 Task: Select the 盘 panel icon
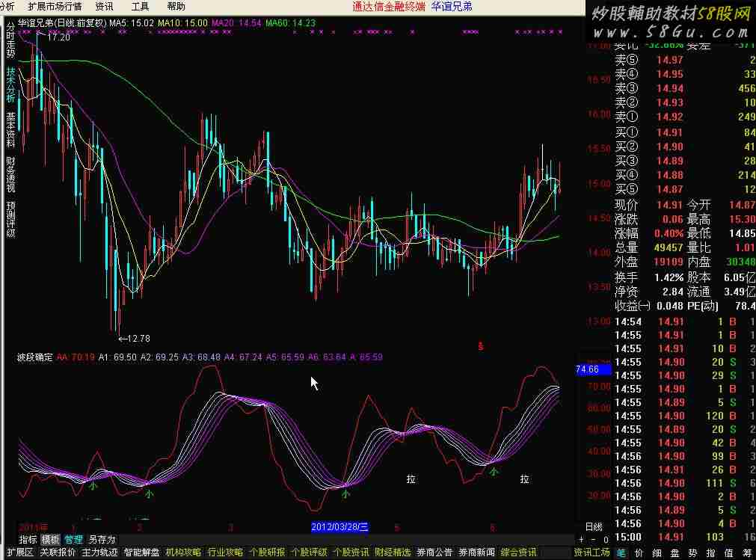(676, 553)
